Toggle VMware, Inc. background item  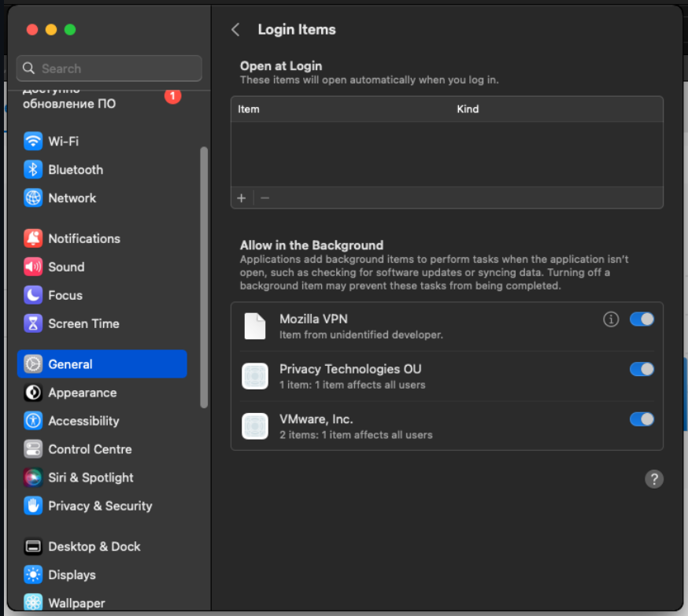(642, 419)
